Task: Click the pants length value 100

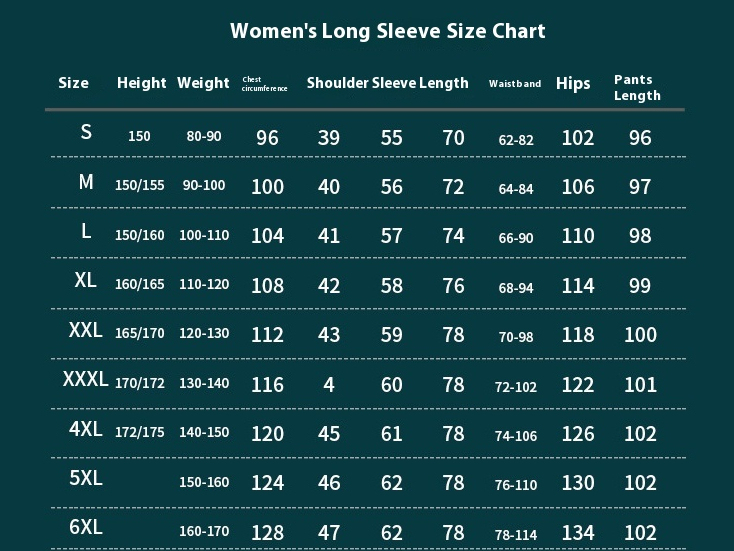Action: pyautogui.click(x=640, y=335)
